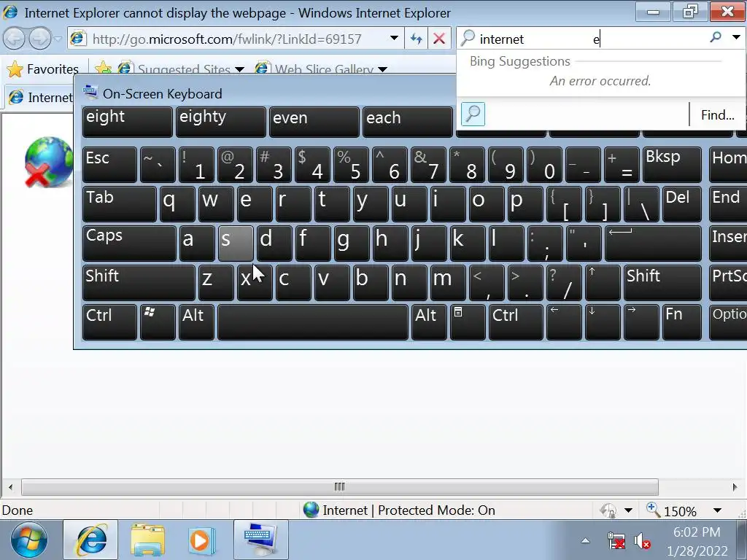This screenshot has height=560, width=747.
Task: Click the 's' key on On-Screen Keyboard
Action: click(236, 244)
